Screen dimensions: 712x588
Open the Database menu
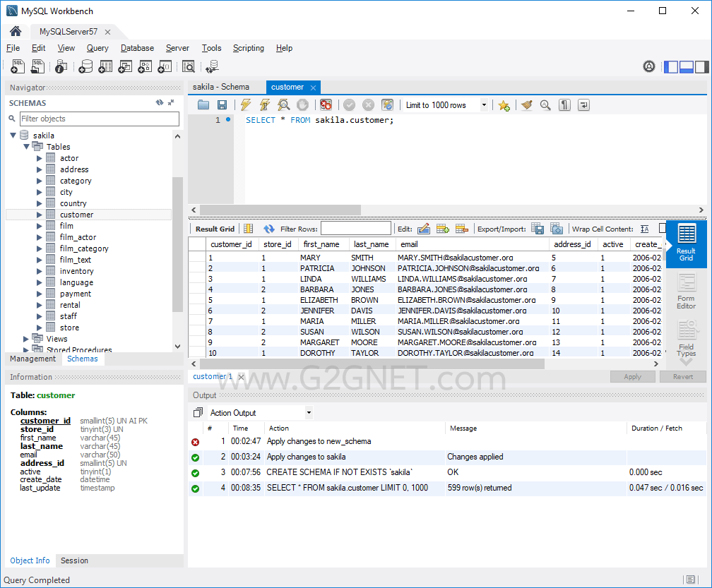click(137, 48)
